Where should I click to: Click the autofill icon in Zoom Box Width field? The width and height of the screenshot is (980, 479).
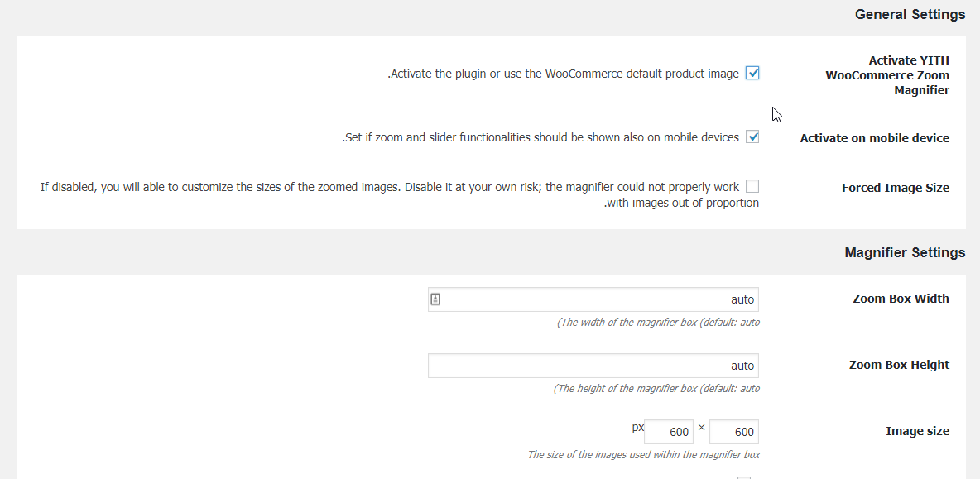coord(435,299)
